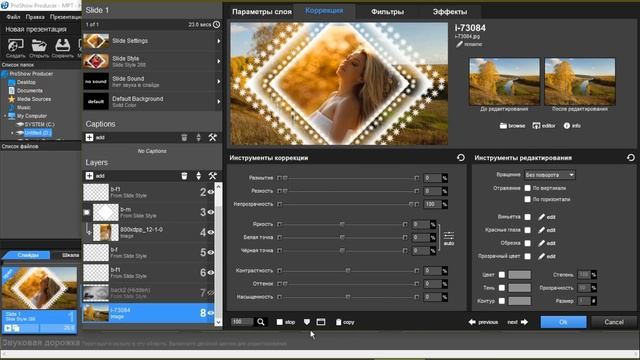Viewport: 640px width, 360px height.
Task: Open the Layers tools wrench icon
Action: click(213, 176)
